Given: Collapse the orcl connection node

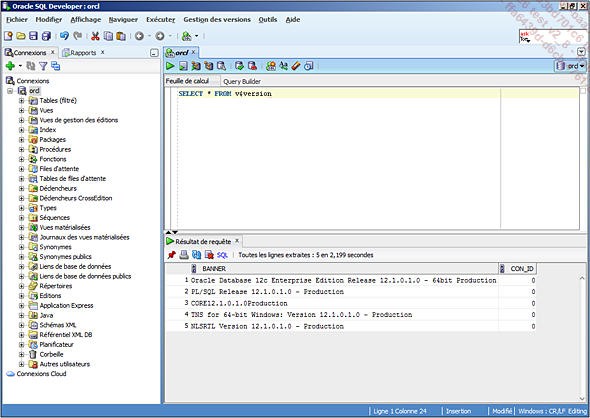Looking at the screenshot, I should [10, 91].
